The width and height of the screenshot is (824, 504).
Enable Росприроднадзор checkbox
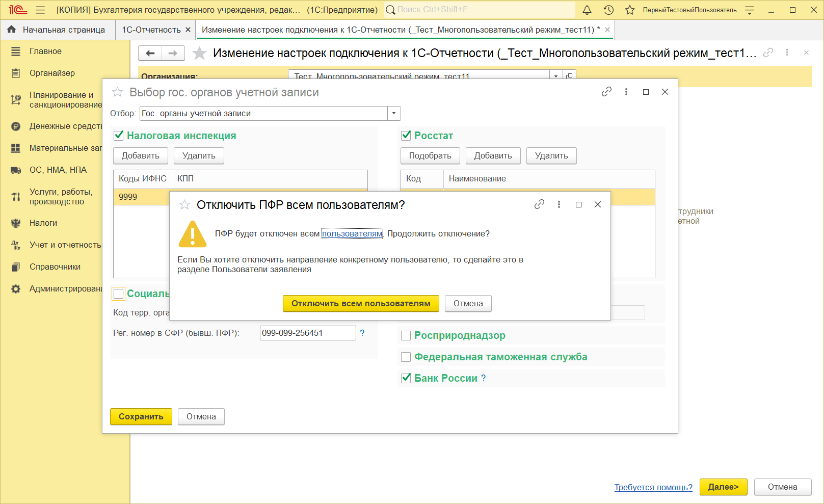[x=406, y=335]
